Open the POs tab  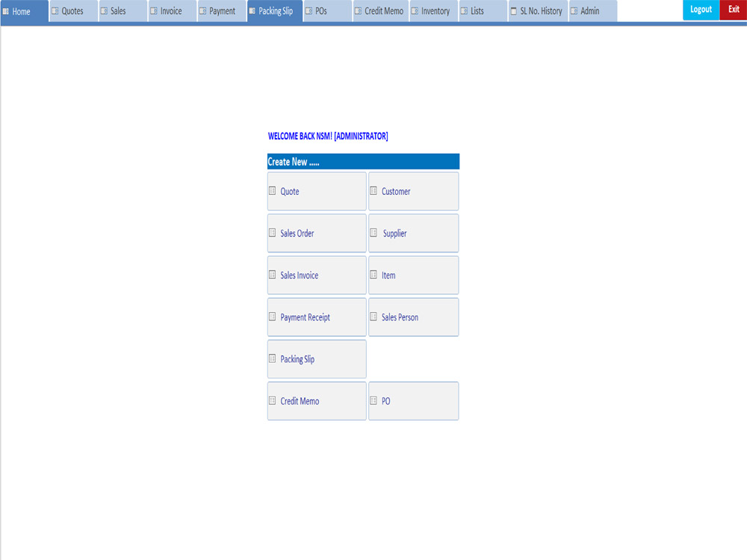[x=328, y=11]
